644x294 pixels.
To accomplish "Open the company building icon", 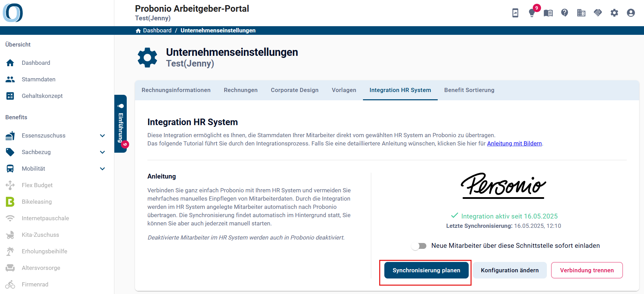I will point(581,13).
